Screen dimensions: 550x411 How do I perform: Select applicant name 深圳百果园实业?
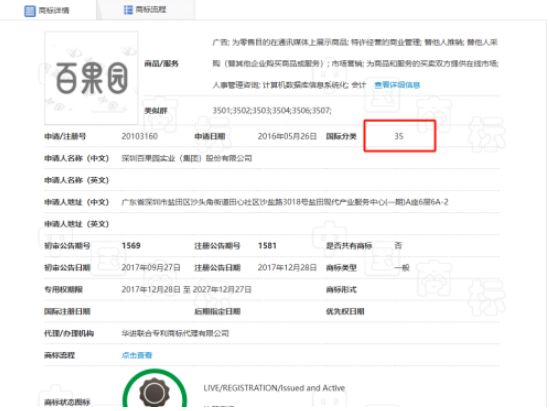187,158
